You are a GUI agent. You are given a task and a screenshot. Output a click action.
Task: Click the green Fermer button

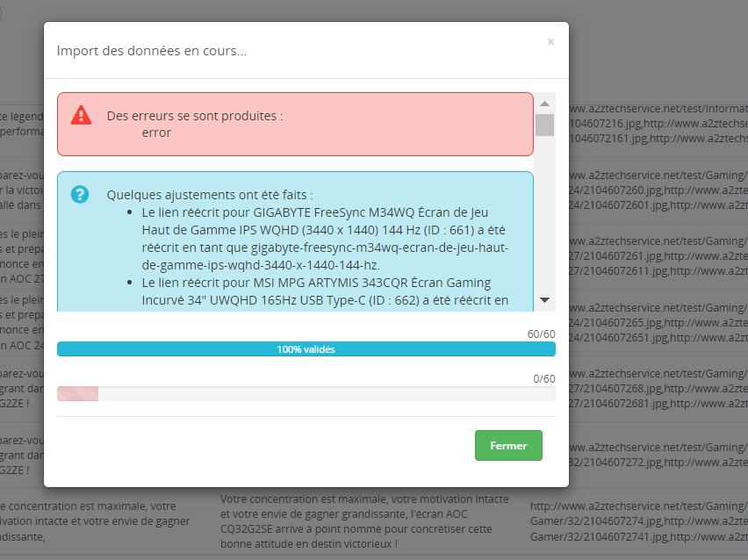click(x=508, y=445)
